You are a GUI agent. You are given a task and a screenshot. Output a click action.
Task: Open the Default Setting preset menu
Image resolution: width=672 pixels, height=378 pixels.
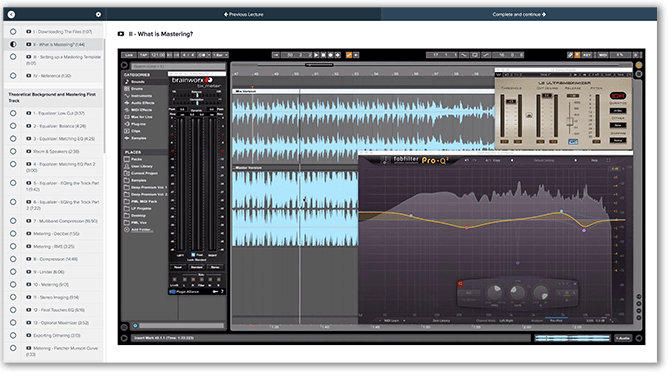(x=544, y=160)
